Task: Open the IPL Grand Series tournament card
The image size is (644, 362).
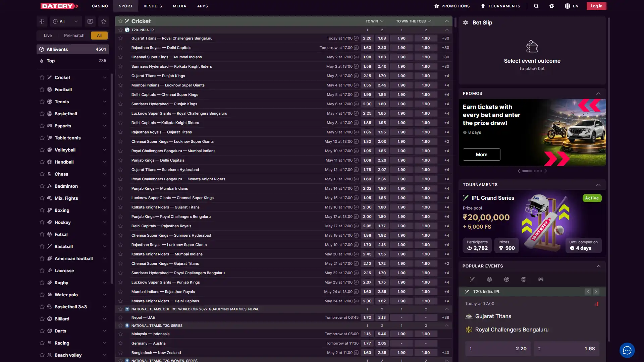Action: pyautogui.click(x=532, y=224)
